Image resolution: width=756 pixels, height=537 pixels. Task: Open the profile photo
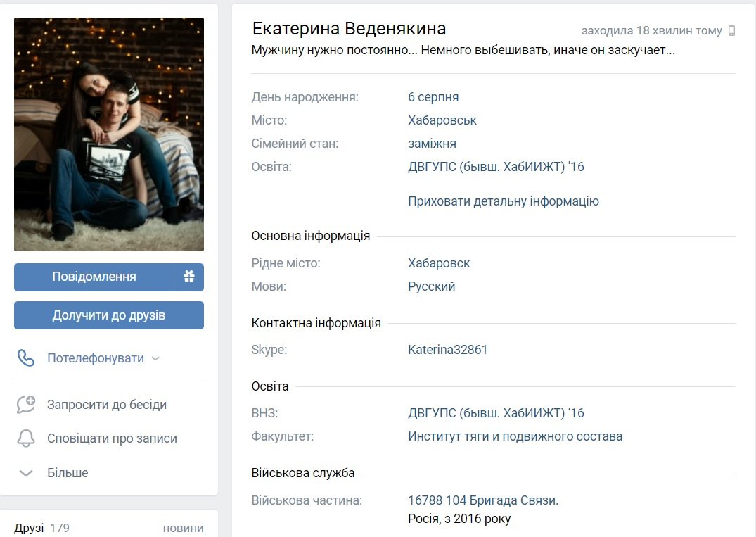(x=109, y=134)
